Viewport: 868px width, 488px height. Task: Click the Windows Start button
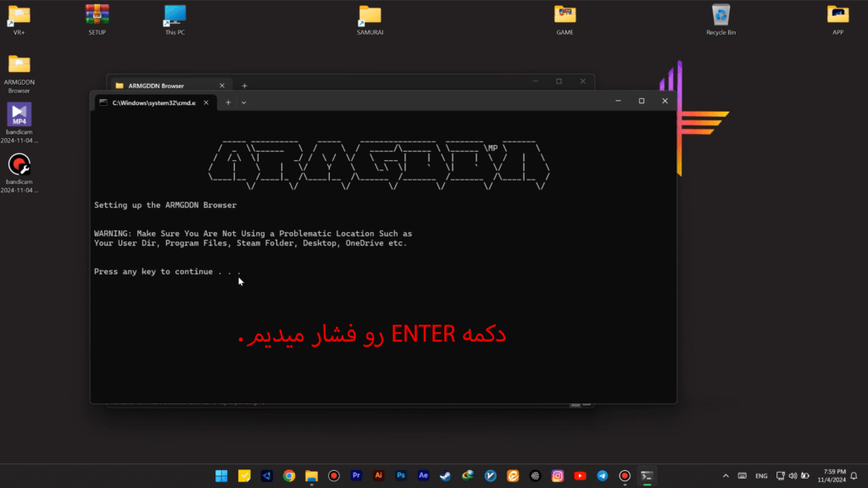pos(222,476)
